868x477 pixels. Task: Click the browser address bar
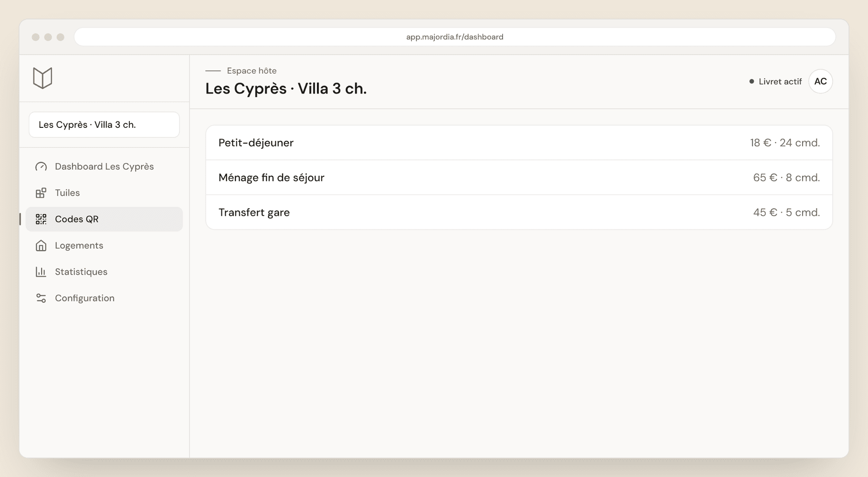[455, 37]
